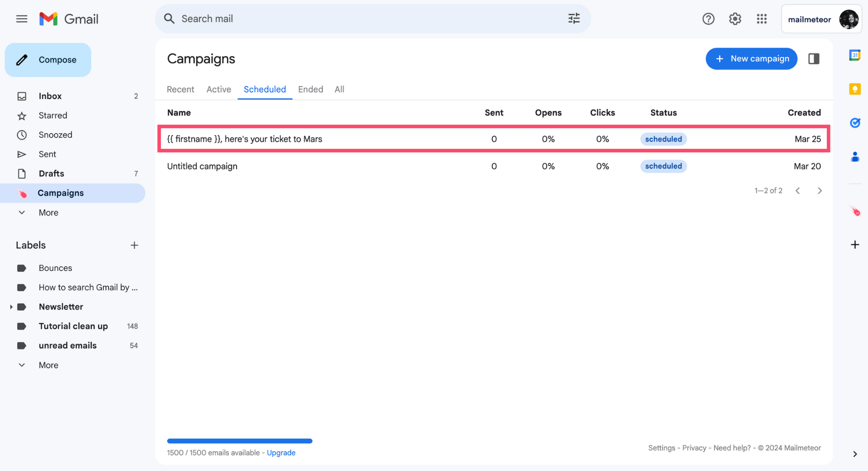Switch to the Recent tab
868x471 pixels.
180,89
